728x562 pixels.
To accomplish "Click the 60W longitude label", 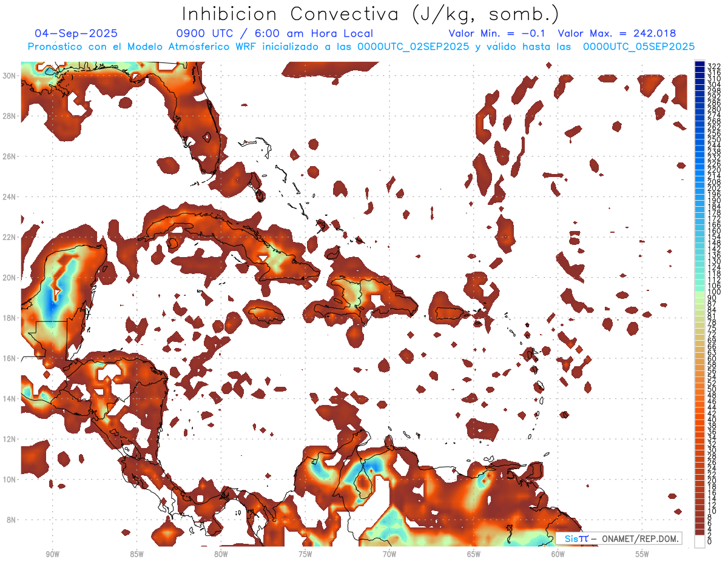I will click(x=558, y=554).
